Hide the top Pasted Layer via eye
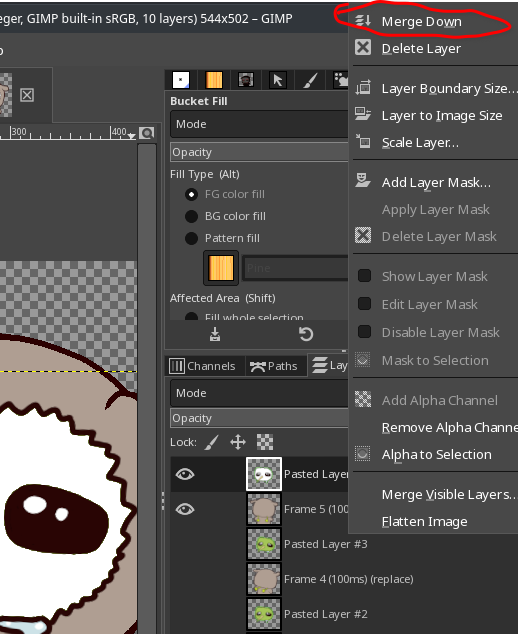518x634 pixels. coord(185,474)
